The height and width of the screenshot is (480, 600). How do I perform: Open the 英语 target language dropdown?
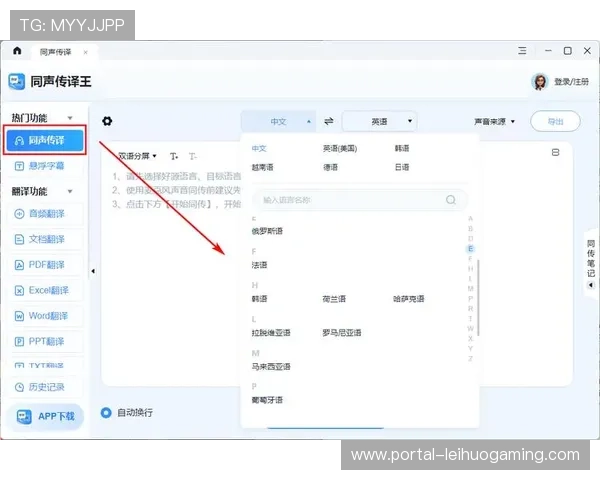coord(379,122)
